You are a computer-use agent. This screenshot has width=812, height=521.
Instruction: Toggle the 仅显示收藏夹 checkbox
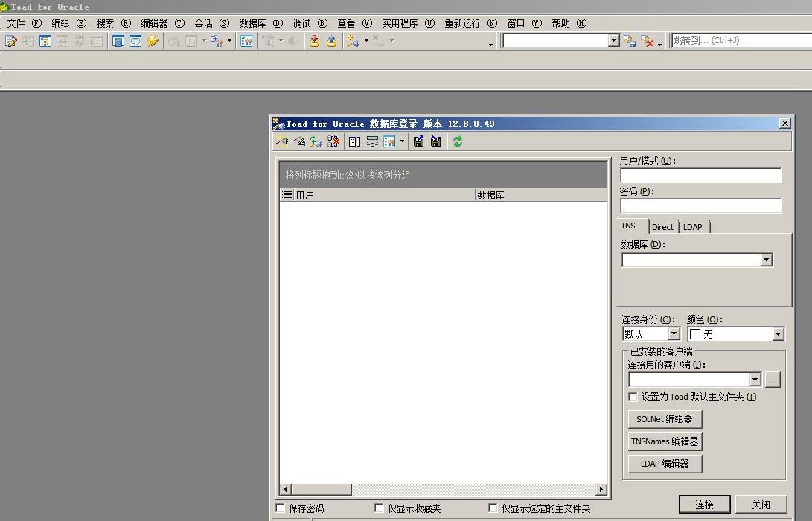(x=379, y=508)
